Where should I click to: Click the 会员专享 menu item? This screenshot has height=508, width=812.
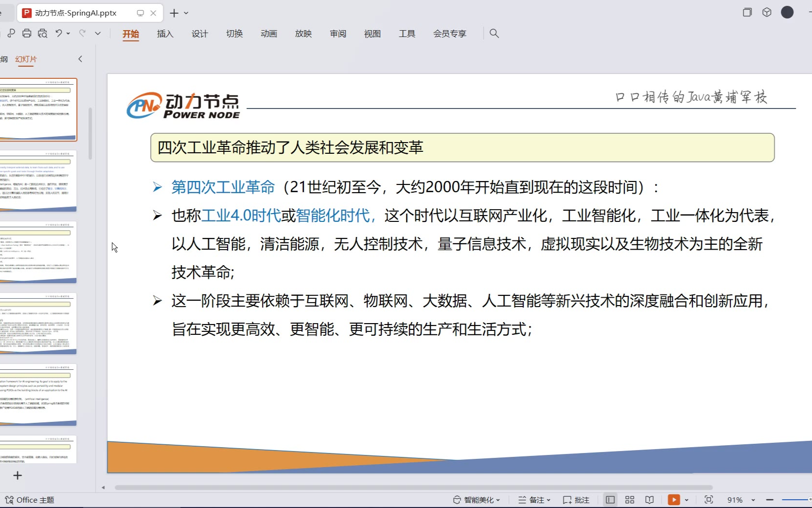tap(449, 34)
